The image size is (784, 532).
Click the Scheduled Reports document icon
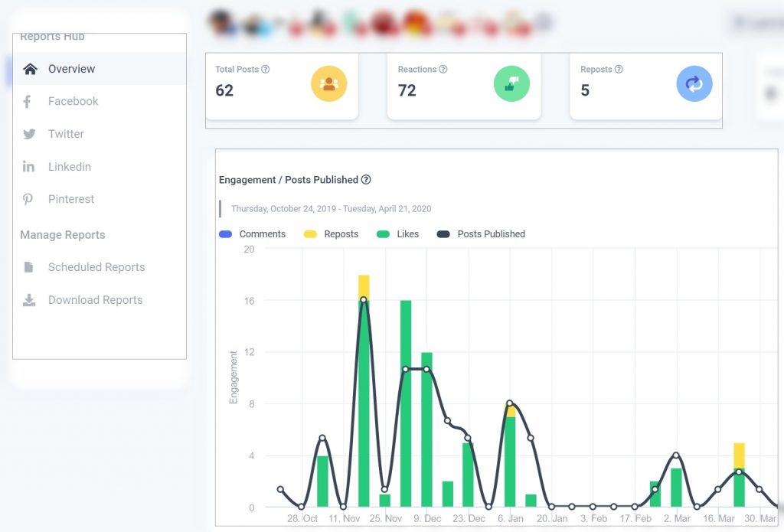pyautogui.click(x=28, y=267)
